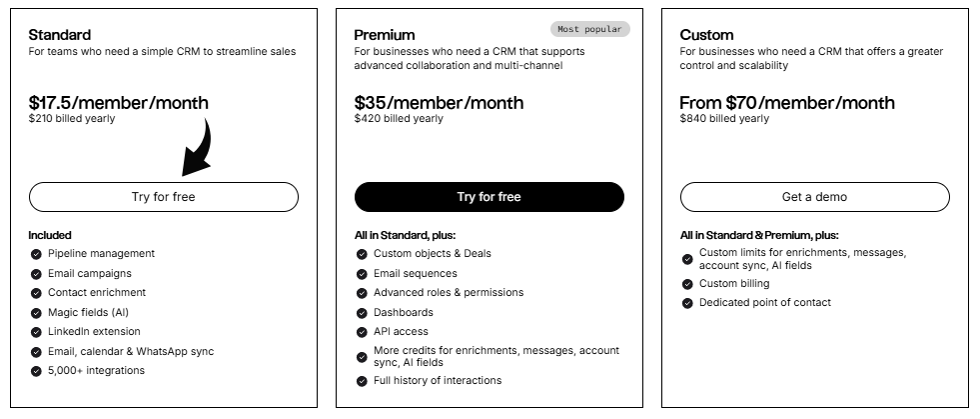
Task: Click the checkmark icon next to Contact enrichment
Action: (x=36, y=293)
